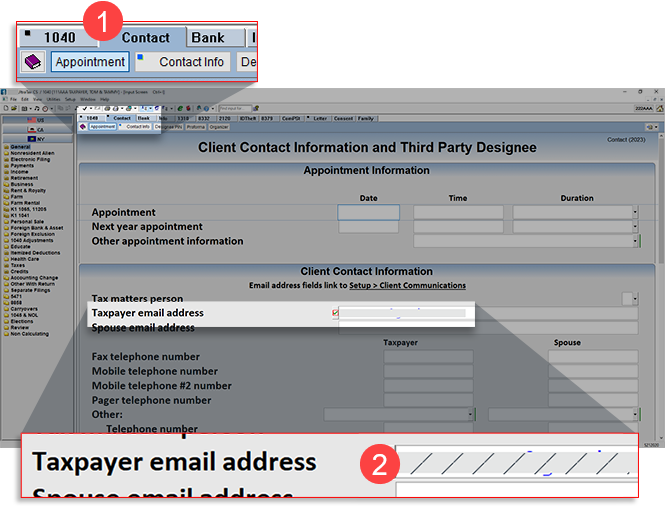Switch to the 1040 tab
This screenshot has width=665, height=512.
[x=92, y=118]
